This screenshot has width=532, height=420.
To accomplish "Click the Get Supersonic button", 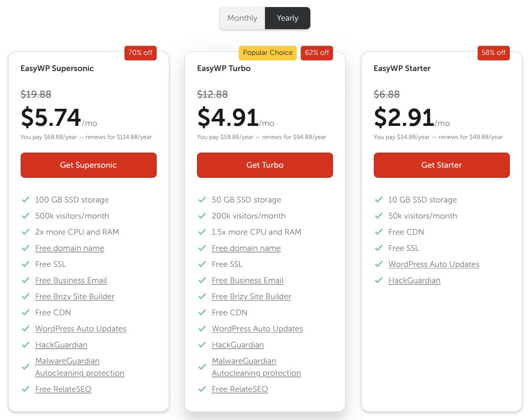I will tap(88, 165).
